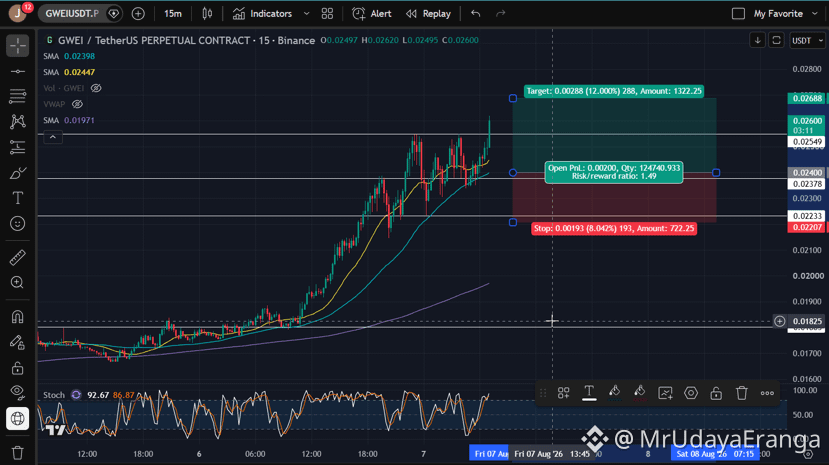
Task: Create a new Alert
Action: (372, 14)
